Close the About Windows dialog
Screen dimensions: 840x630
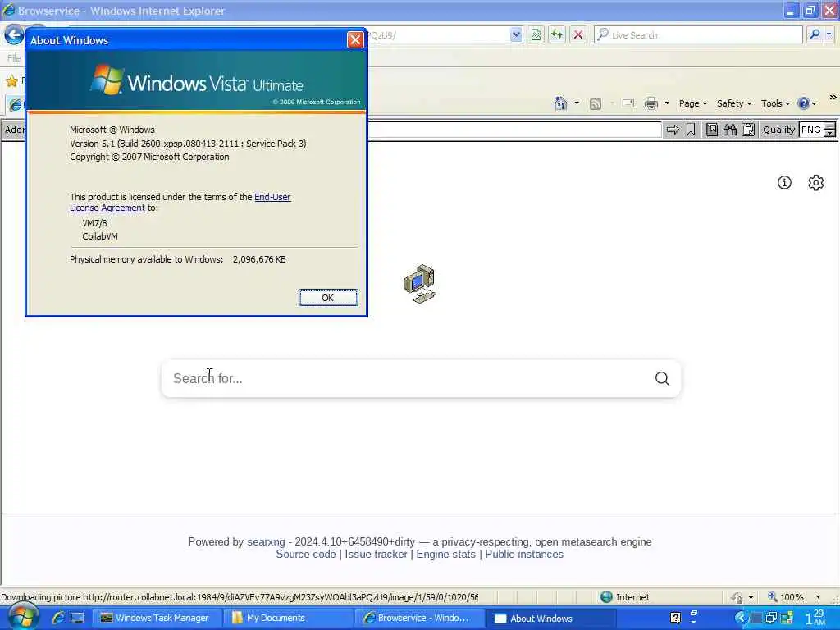355,39
